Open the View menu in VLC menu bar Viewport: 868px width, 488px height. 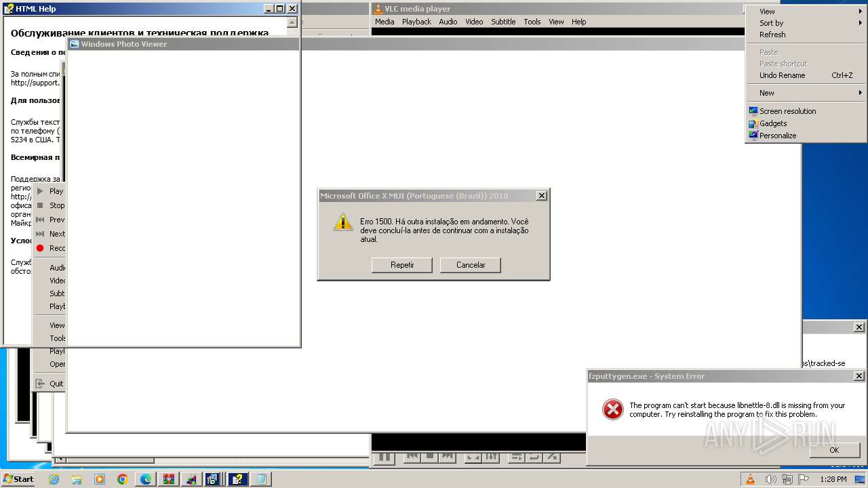click(556, 22)
